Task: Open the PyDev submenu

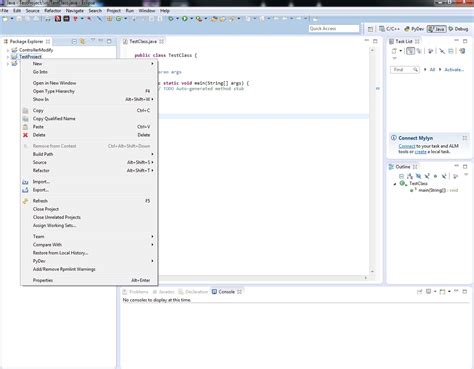Action: [90, 261]
